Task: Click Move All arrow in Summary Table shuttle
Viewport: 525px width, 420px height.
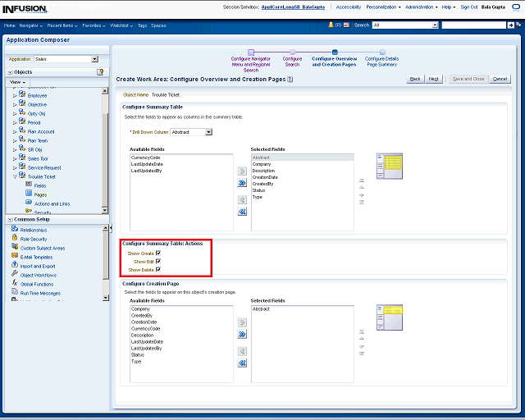Action: pyautogui.click(x=242, y=183)
